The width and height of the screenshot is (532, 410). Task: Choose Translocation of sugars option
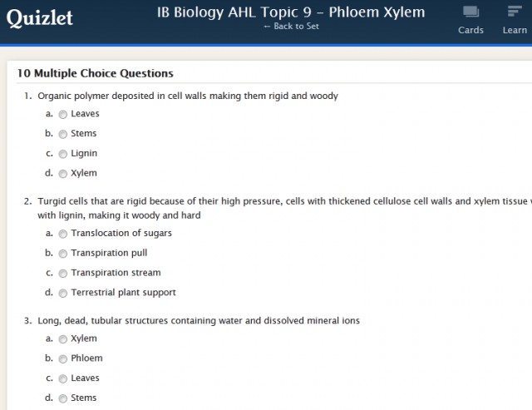pyautogui.click(x=63, y=234)
